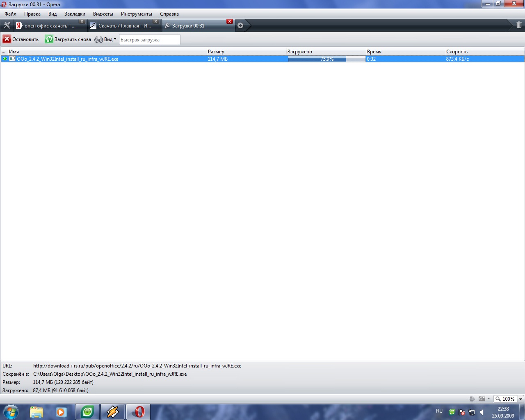Click the 75.9% download progress bar
The height and width of the screenshot is (420, 525).
point(326,59)
